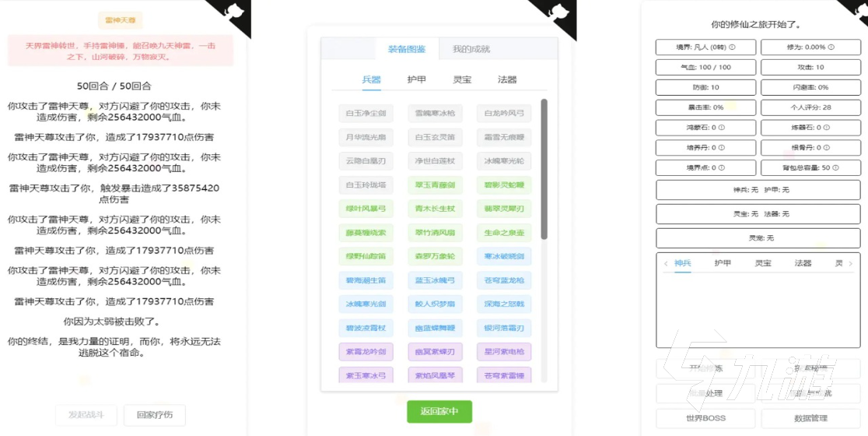Click the 回家疗伤 button
The height and width of the screenshot is (436, 868).
154,415
